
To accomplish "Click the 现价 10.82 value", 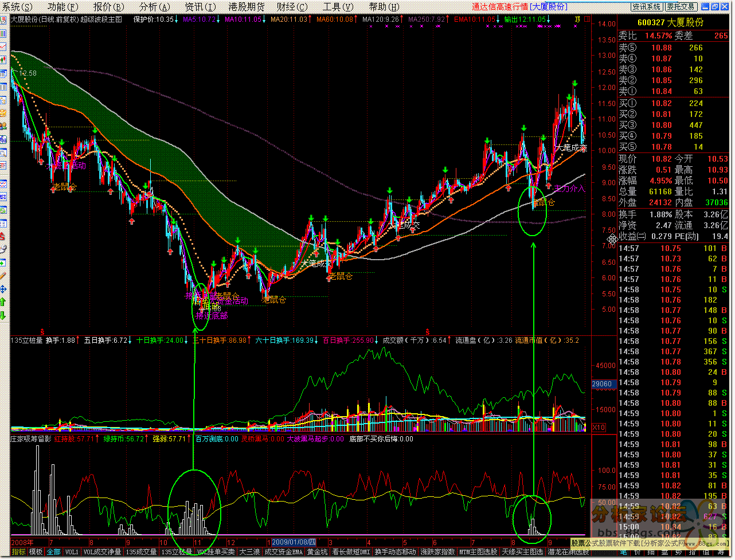I will pyautogui.click(x=662, y=159).
